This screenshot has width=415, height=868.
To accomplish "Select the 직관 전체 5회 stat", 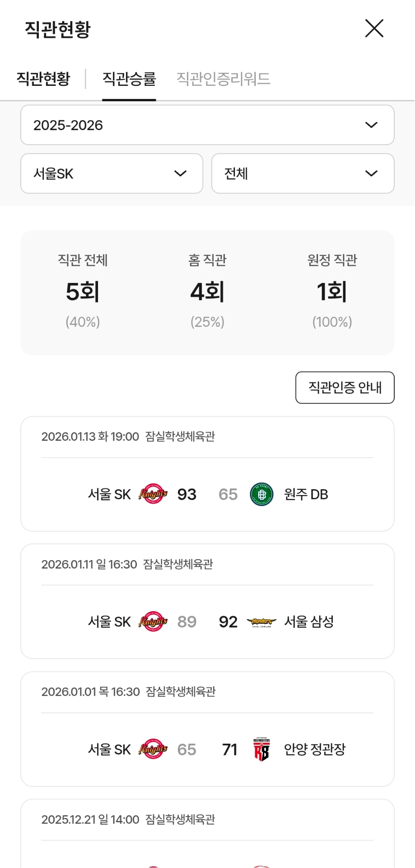I will [83, 292].
